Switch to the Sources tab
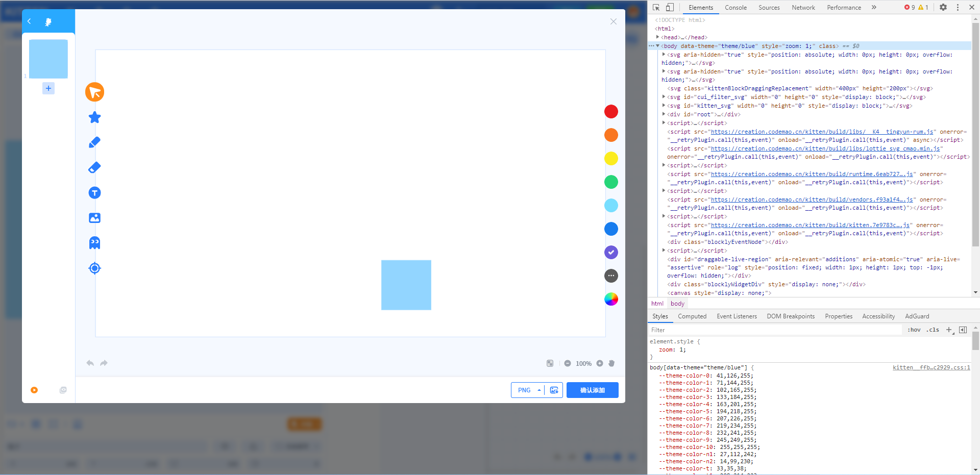 pyautogui.click(x=769, y=8)
